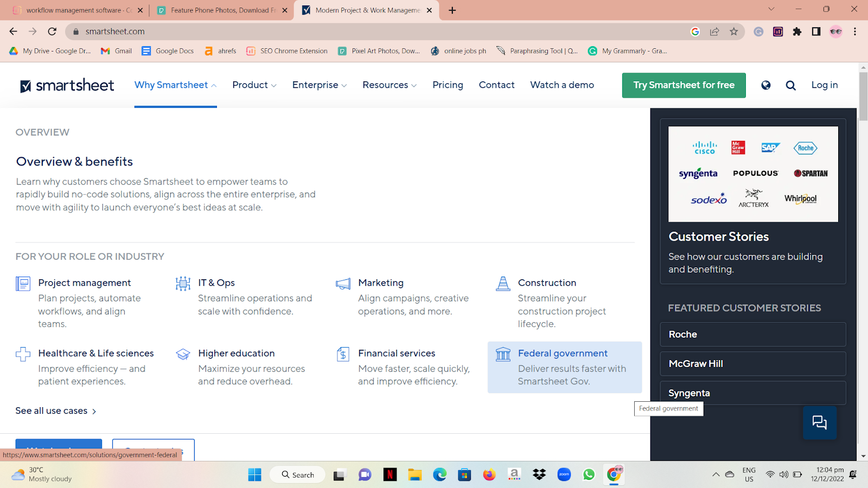Screen dimensions: 868x488
Task: Open the Smartsheet site search
Action: (x=791, y=85)
